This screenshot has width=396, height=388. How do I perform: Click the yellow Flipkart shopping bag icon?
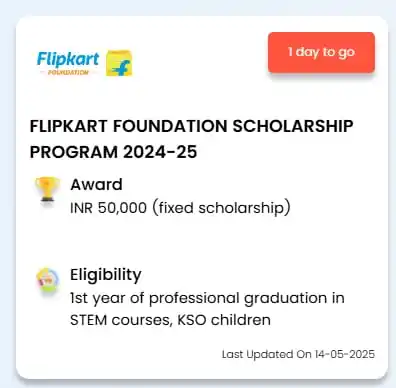119,63
